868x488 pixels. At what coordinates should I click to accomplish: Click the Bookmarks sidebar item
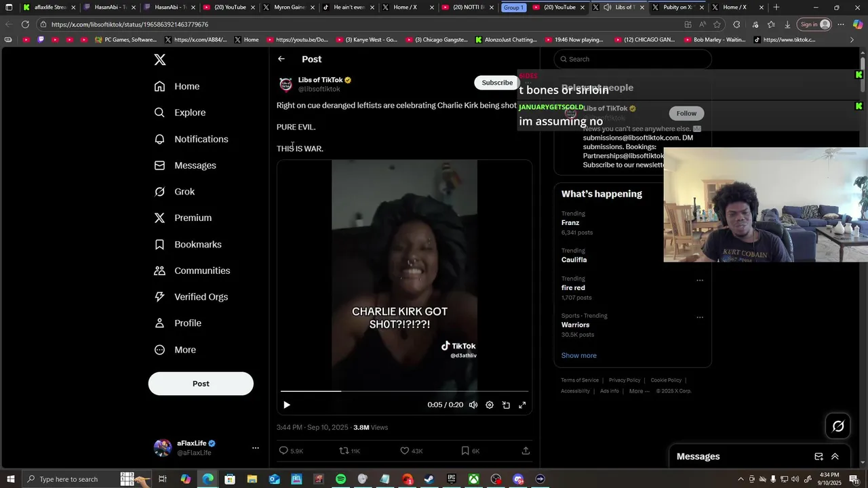coord(188,244)
